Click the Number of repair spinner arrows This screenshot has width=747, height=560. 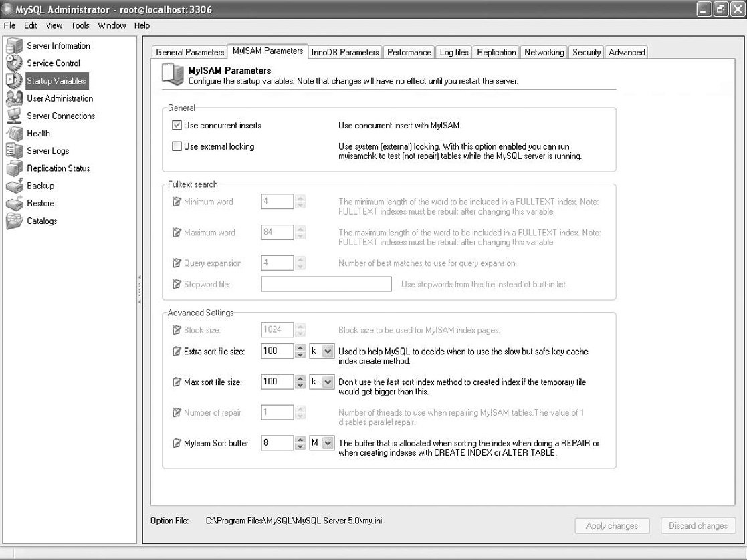300,412
